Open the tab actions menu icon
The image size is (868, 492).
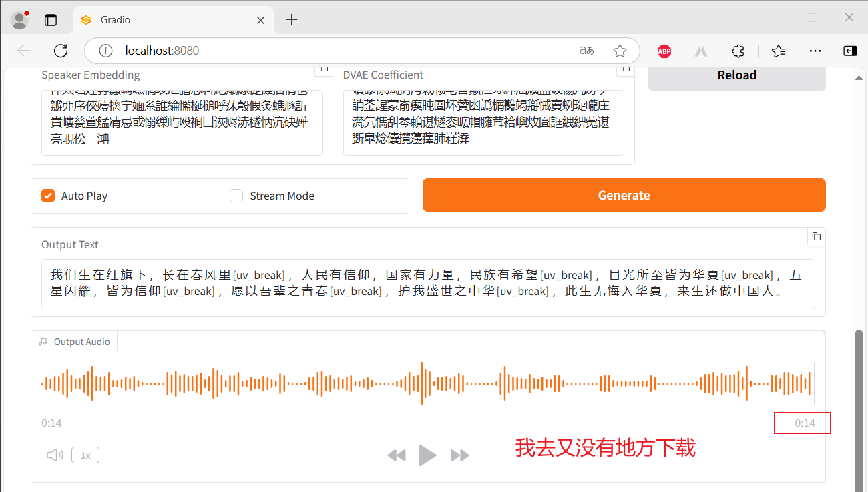pyautogui.click(x=51, y=20)
